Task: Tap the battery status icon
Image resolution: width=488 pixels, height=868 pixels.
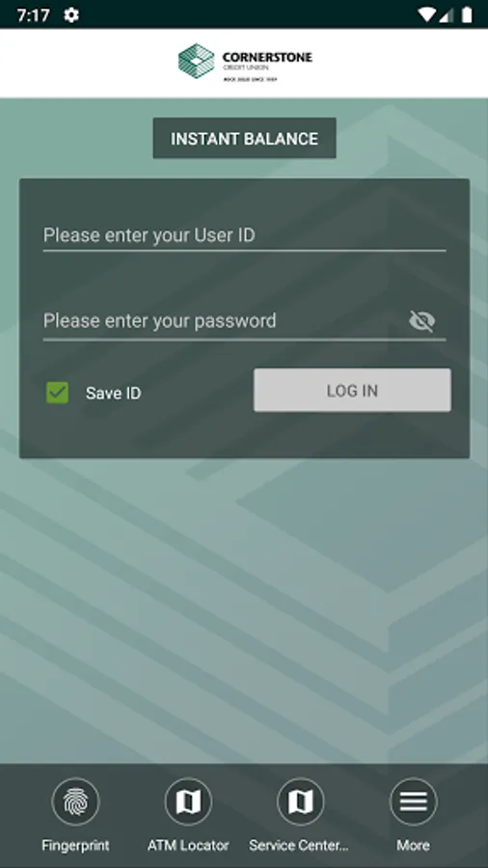Action: [467, 14]
